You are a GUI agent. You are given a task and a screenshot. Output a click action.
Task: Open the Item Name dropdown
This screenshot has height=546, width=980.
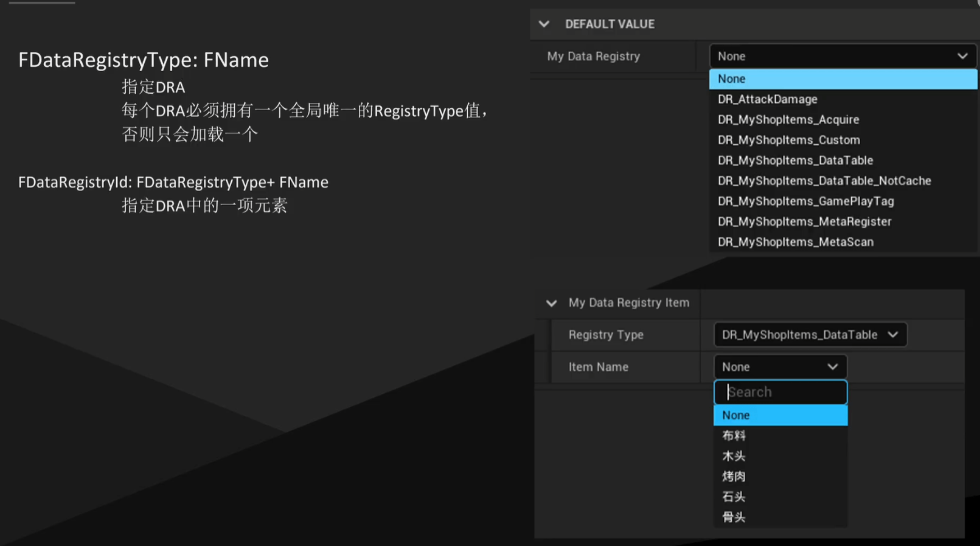click(779, 367)
